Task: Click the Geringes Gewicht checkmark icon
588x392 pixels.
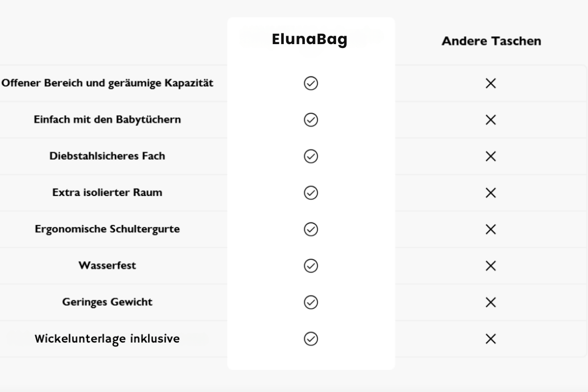Action: tap(311, 302)
